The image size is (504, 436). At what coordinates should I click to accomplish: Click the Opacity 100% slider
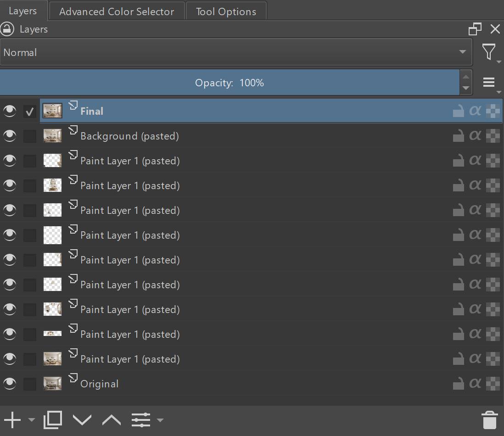230,83
